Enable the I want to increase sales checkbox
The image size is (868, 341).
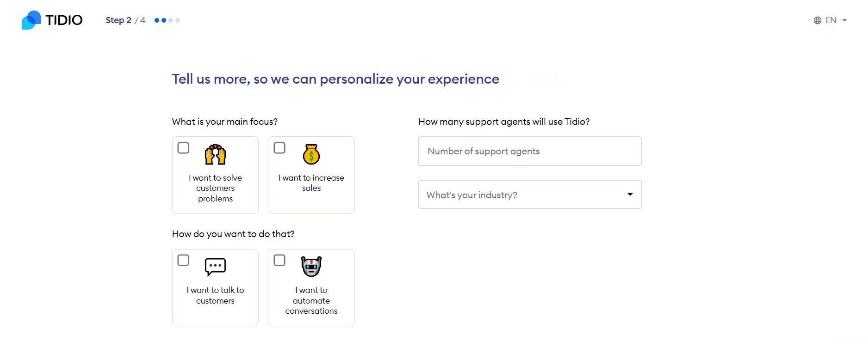279,148
